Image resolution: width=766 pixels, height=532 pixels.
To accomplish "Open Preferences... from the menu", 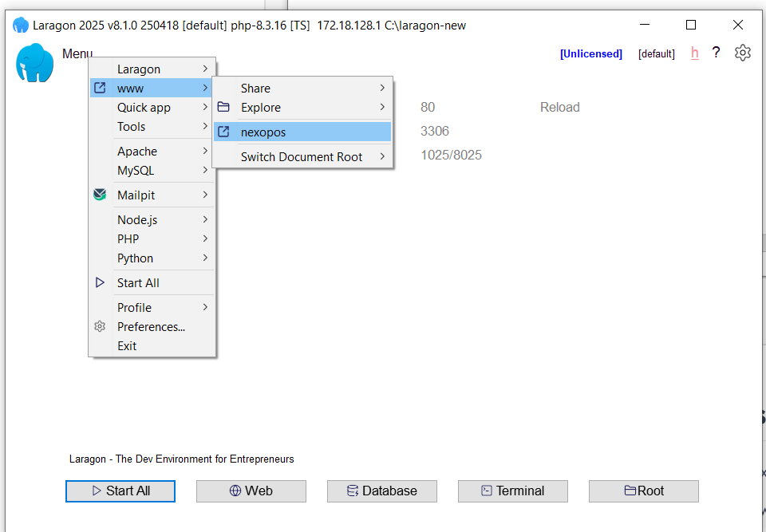I will [x=152, y=326].
